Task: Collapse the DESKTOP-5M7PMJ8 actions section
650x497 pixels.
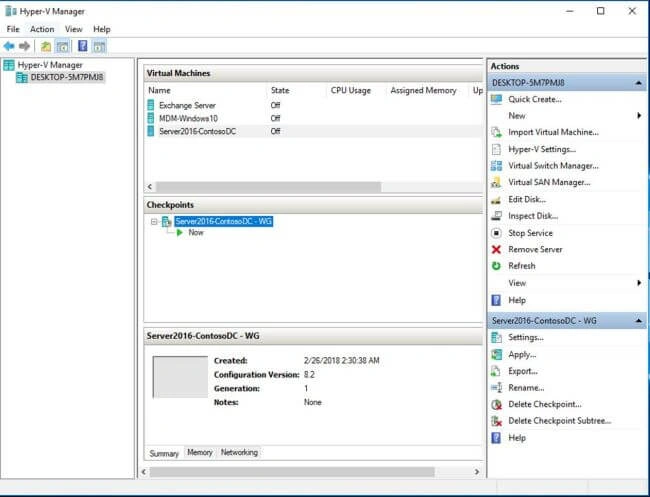Action: 638,83
